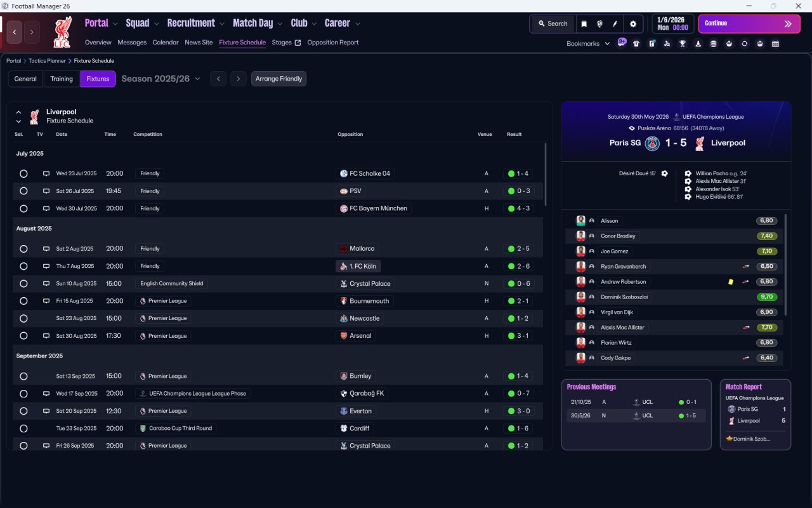Click the Tactics Planner breadcrumb link

point(47,61)
